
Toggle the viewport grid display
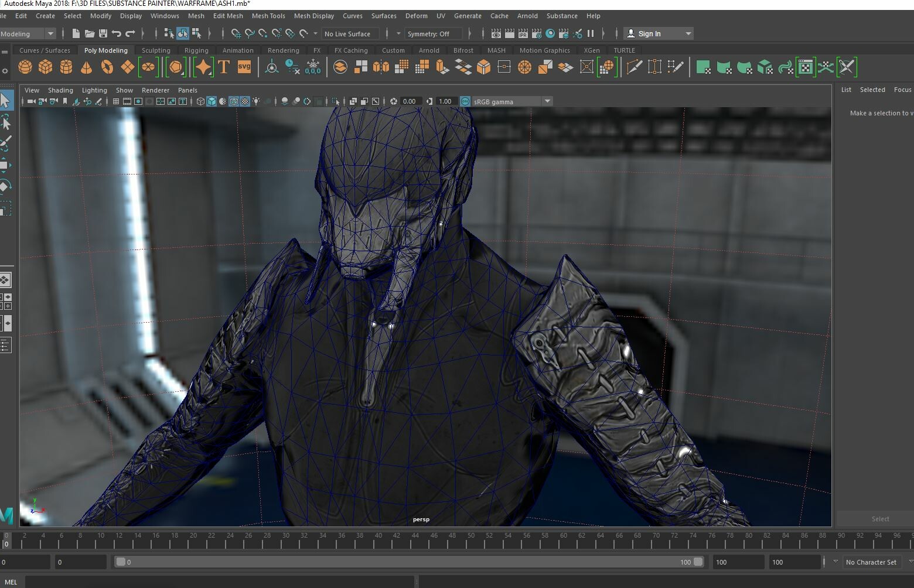(x=116, y=101)
